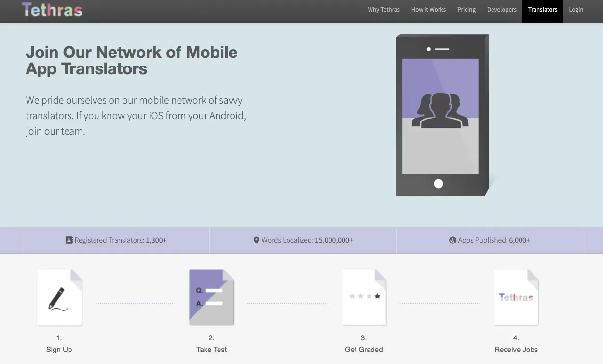The height and width of the screenshot is (364, 603).
Task: Click the smartphone illustration with people silhouettes
Action: pos(441,116)
